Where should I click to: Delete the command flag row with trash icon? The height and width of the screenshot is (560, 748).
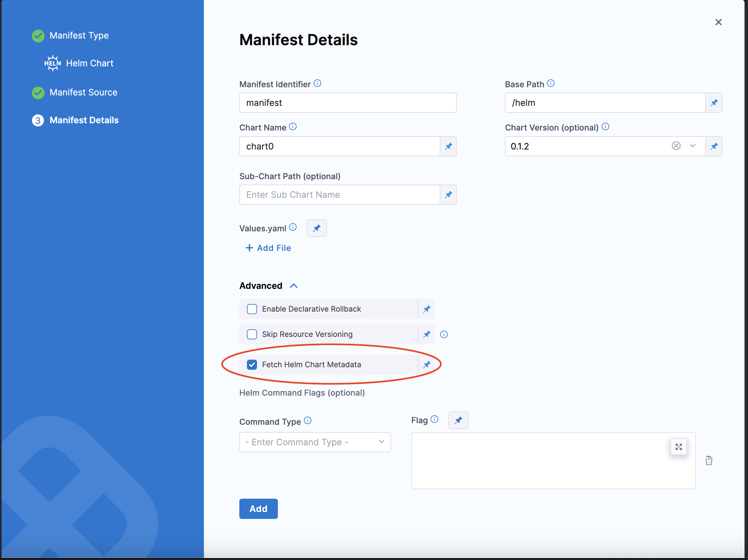709,460
